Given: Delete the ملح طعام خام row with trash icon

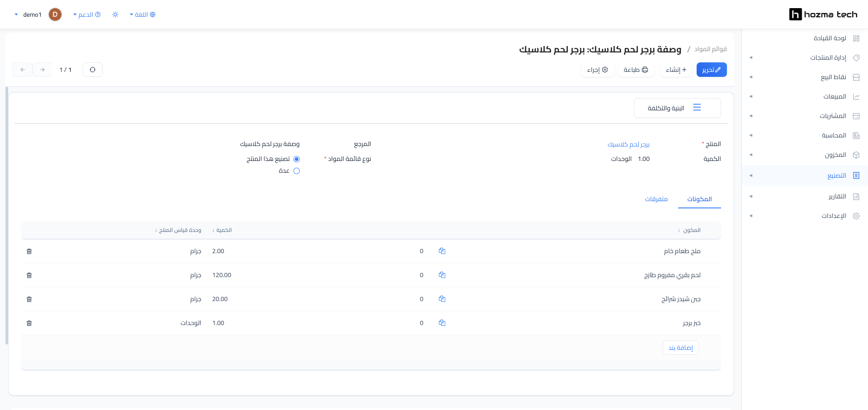Looking at the screenshot, I should pyautogui.click(x=29, y=251).
